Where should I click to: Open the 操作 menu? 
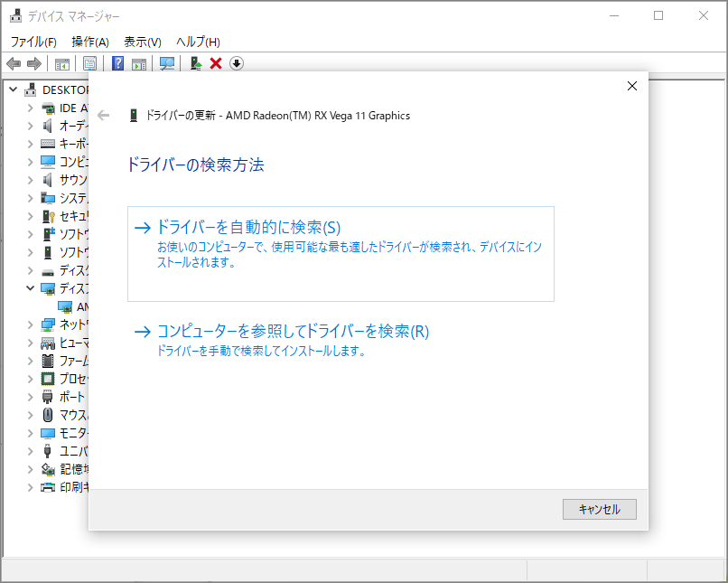[x=89, y=42]
